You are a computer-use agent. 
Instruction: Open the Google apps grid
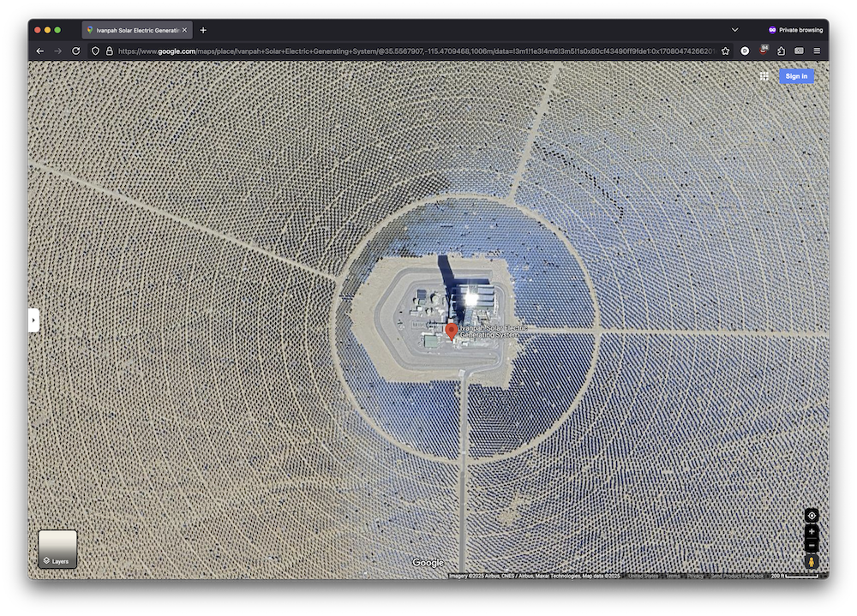pos(764,76)
